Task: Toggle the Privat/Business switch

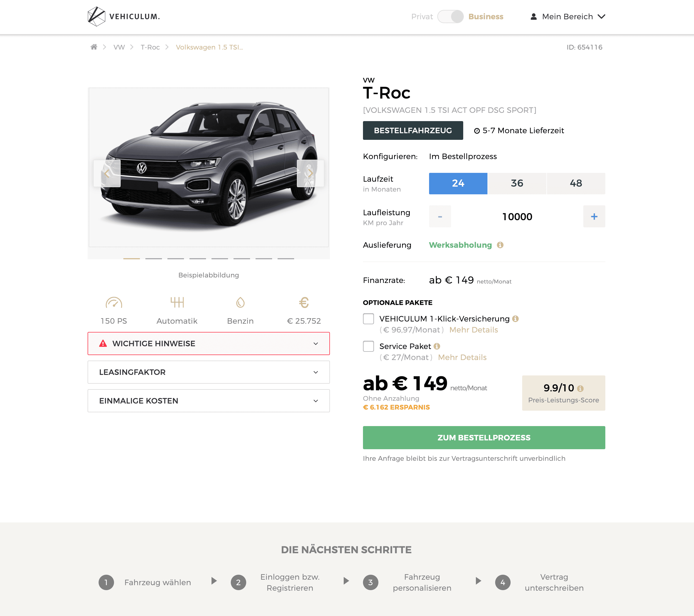Action: coord(450,16)
